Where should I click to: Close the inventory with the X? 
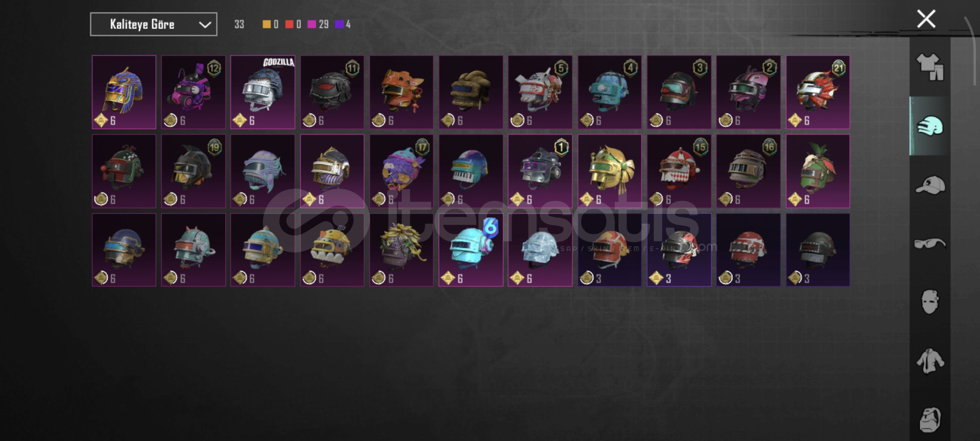click(x=926, y=19)
